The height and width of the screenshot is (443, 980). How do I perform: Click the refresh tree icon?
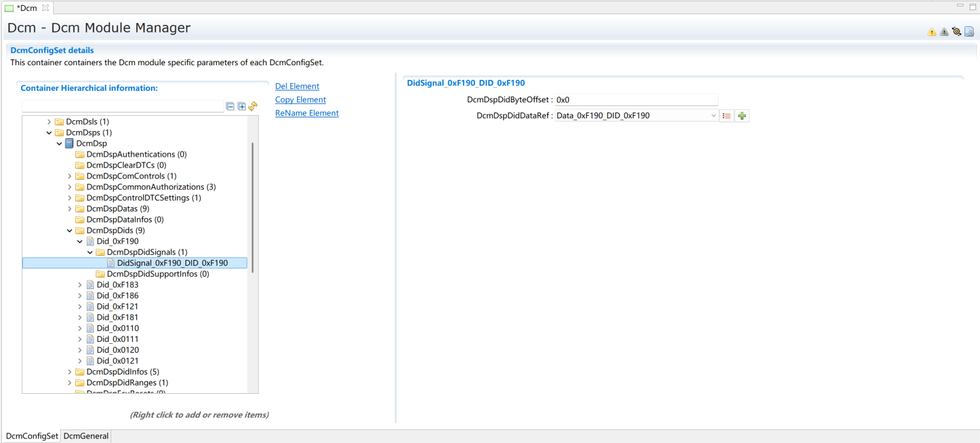[253, 106]
